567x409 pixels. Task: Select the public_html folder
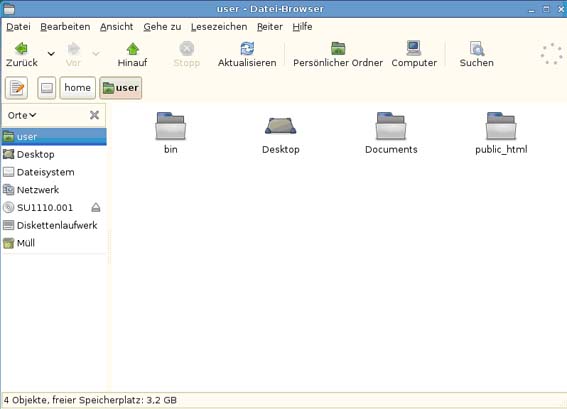(x=501, y=133)
